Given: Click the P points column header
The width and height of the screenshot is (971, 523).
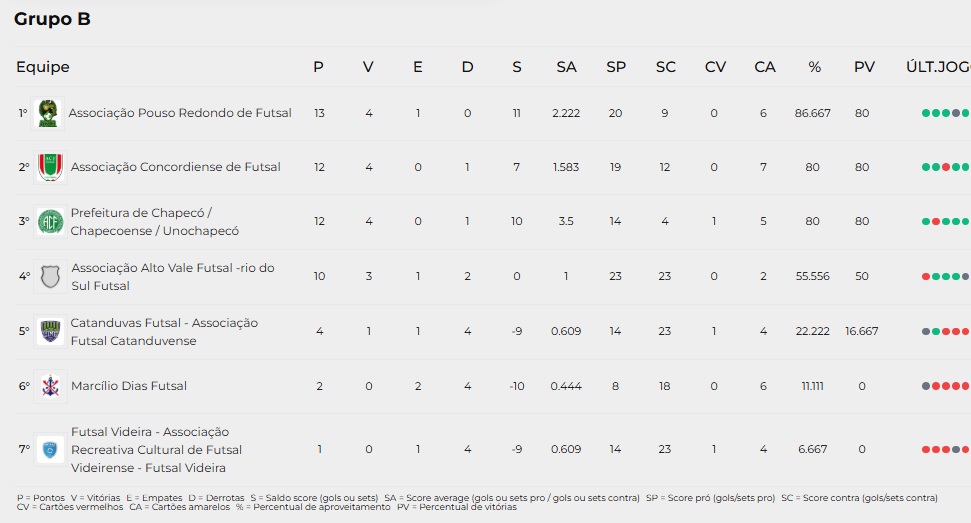Looking at the screenshot, I should pyautogui.click(x=318, y=67).
